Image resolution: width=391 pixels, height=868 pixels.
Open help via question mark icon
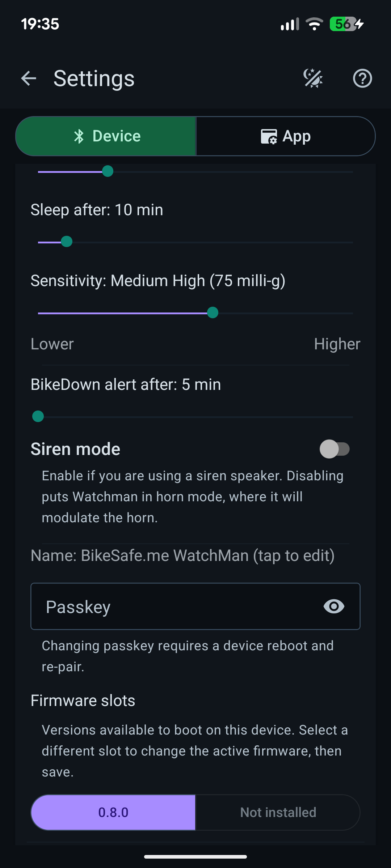click(x=362, y=78)
